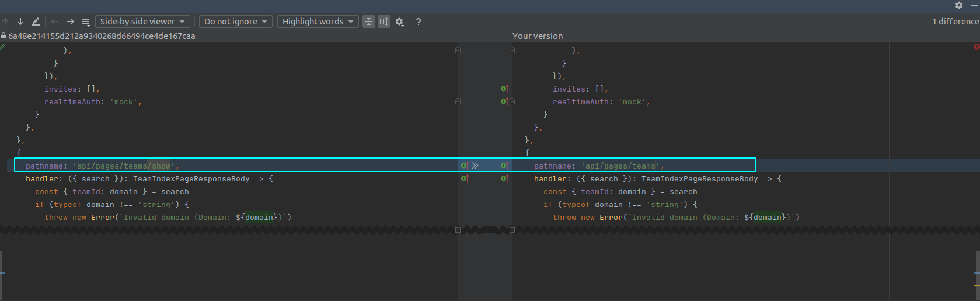Click 'invites: [],' in the left pane

point(72,89)
